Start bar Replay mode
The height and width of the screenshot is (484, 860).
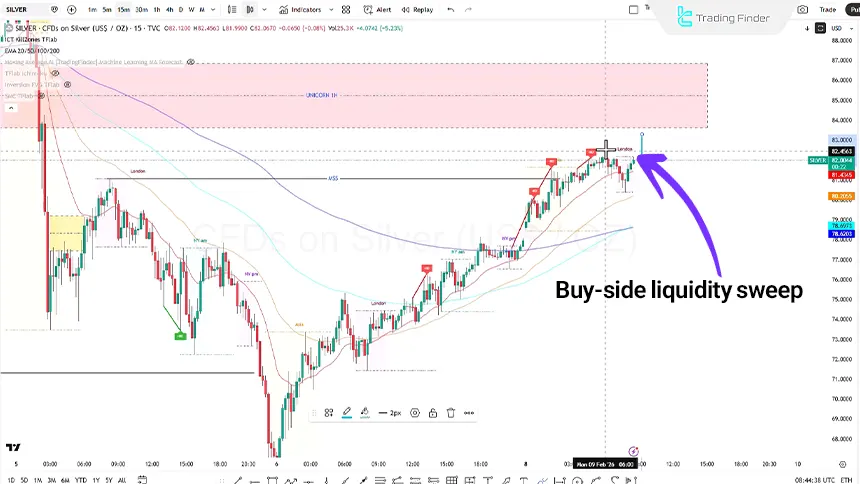[417, 9]
